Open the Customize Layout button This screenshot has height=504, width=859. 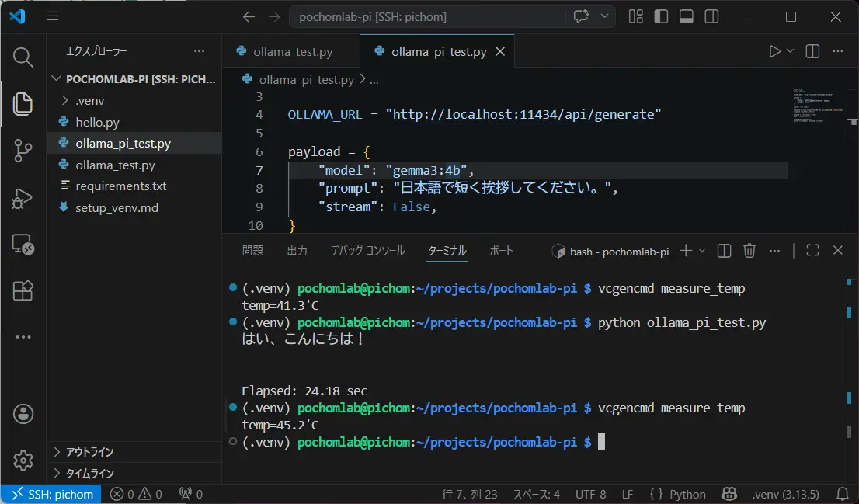(x=636, y=16)
